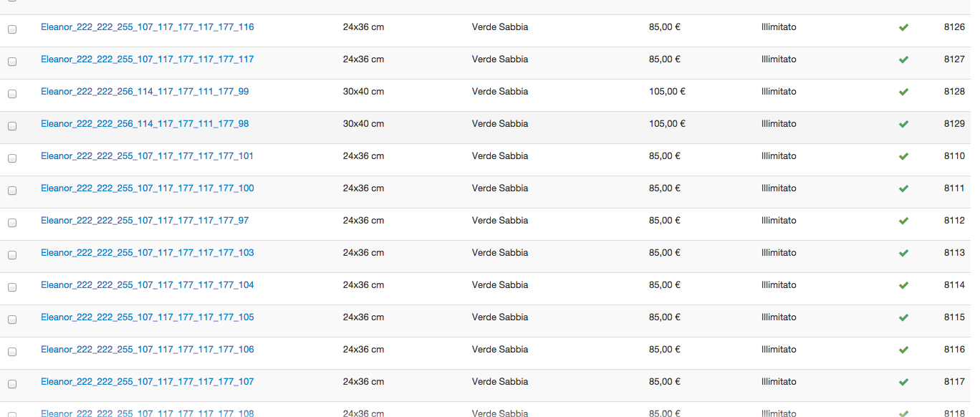Click the green published checkmark for ID 8126
980x417 pixels.
click(x=903, y=27)
